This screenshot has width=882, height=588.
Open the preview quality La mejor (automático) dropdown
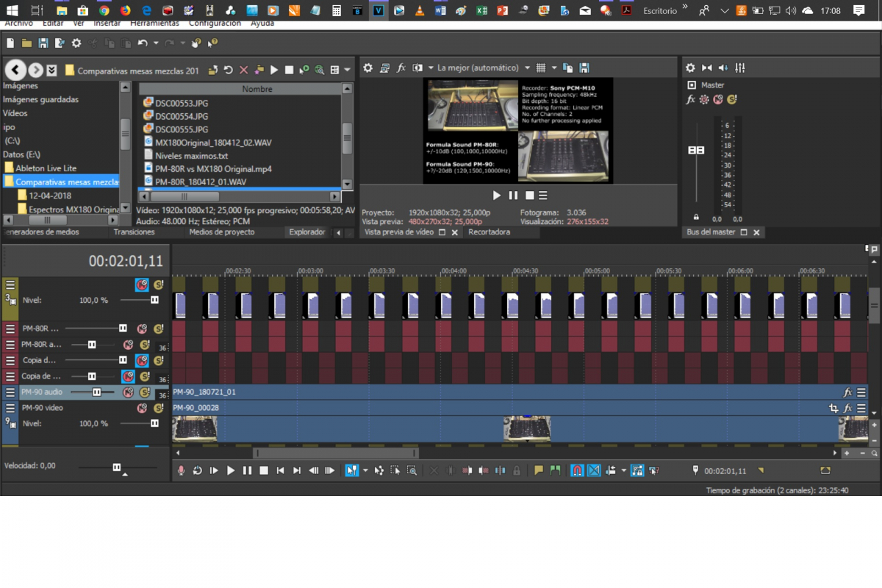pos(483,68)
